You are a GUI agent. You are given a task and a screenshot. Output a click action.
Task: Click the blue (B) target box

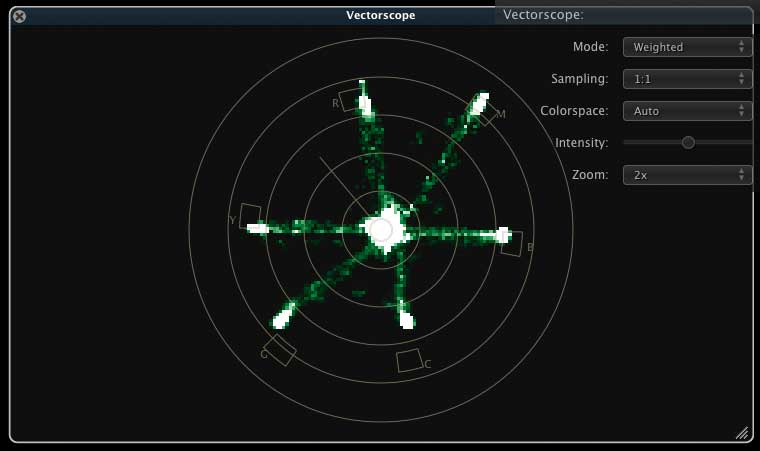pos(511,243)
